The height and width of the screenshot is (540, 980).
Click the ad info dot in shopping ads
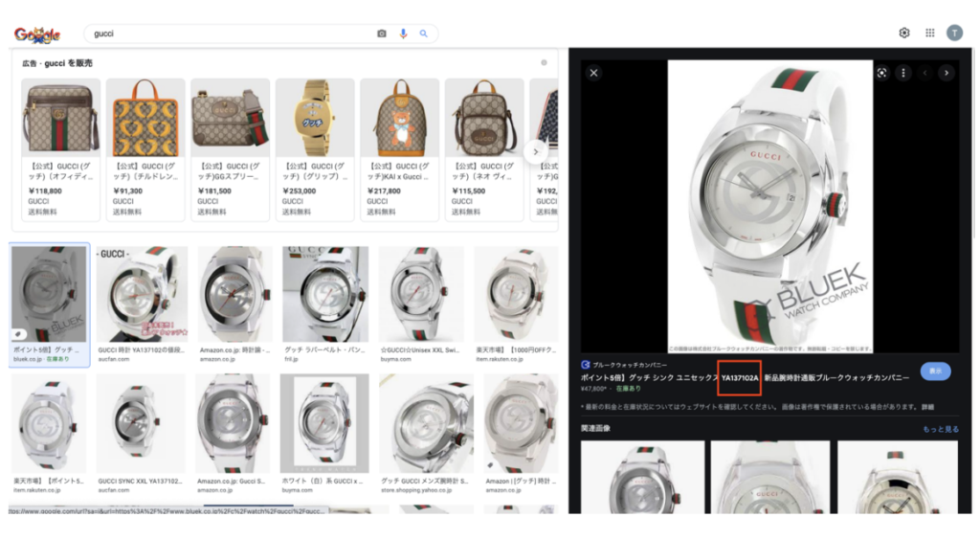click(x=544, y=63)
